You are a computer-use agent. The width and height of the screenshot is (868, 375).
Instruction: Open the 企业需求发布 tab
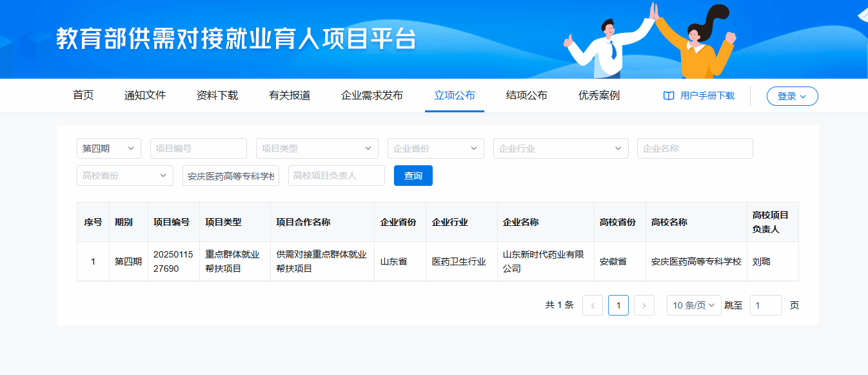coord(371,96)
